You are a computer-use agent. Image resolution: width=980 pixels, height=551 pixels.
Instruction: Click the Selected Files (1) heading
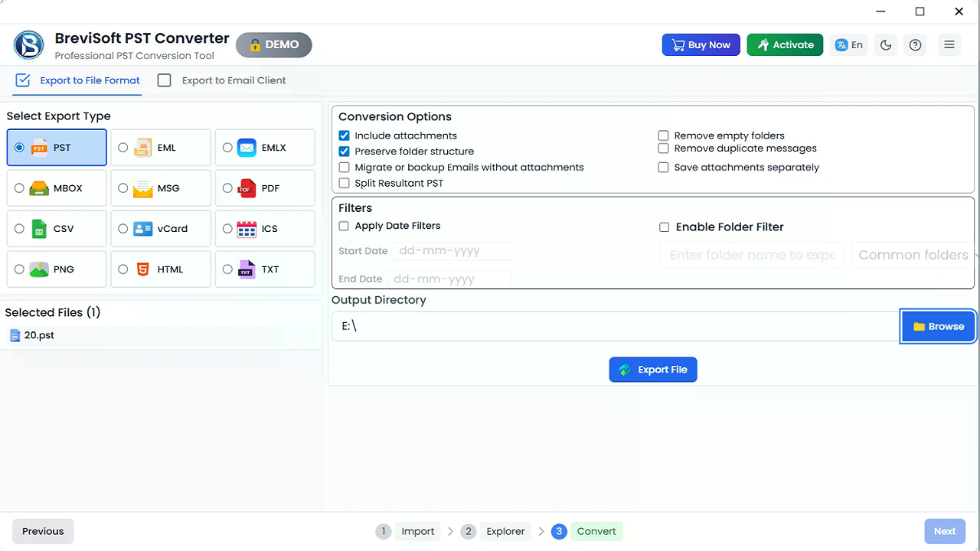click(53, 312)
